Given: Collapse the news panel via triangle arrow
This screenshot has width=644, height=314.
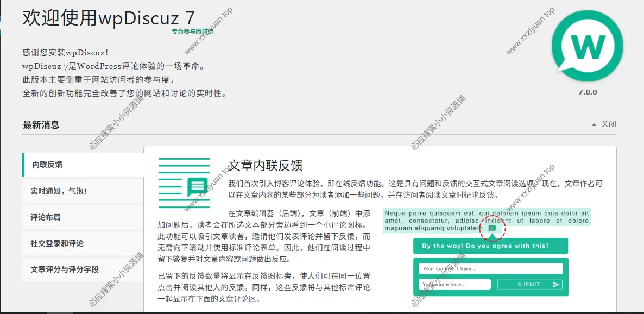Looking at the screenshot, I should pyautogui.click(x=594, y=124).
